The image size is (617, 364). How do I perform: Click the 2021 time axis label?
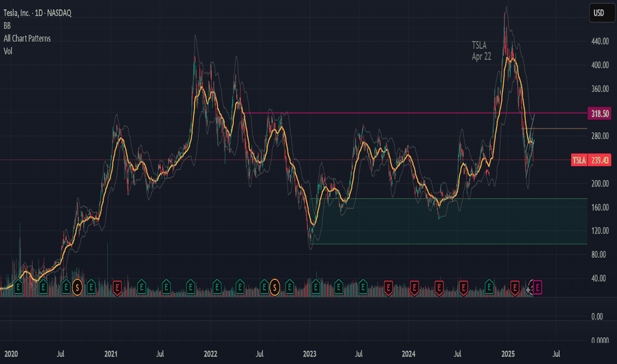[x=111, y=354]
